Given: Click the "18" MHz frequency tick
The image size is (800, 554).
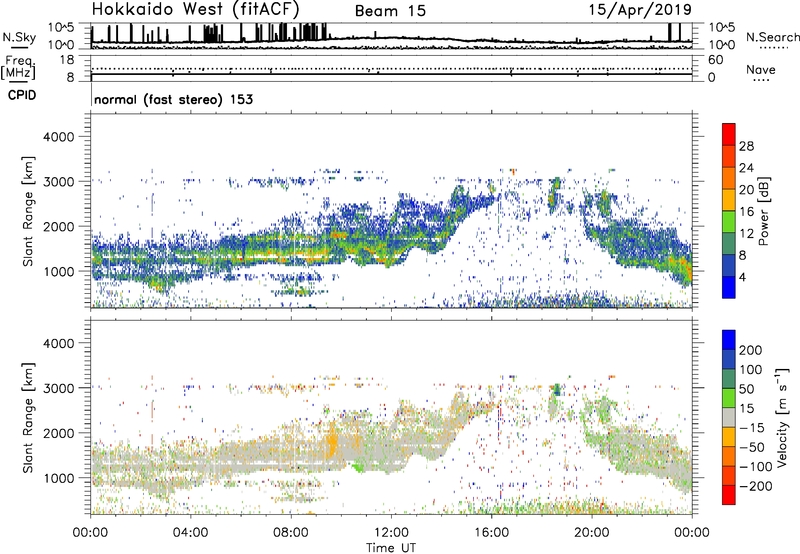Looking at the screenshot, I should pos(67,60).
